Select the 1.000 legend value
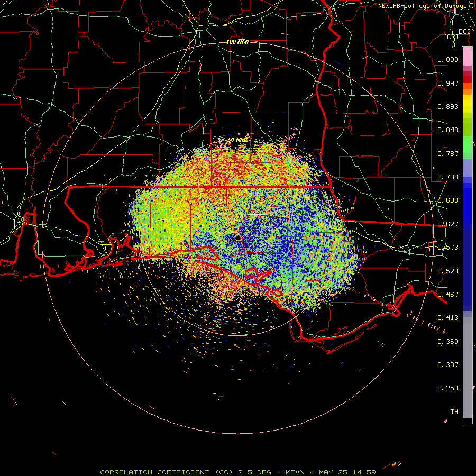The height and width of the screenshot is (476, 476). click(x=448, y=59)
